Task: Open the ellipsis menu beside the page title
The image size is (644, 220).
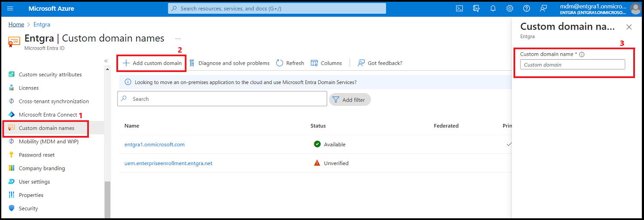Action: point(178,39)
